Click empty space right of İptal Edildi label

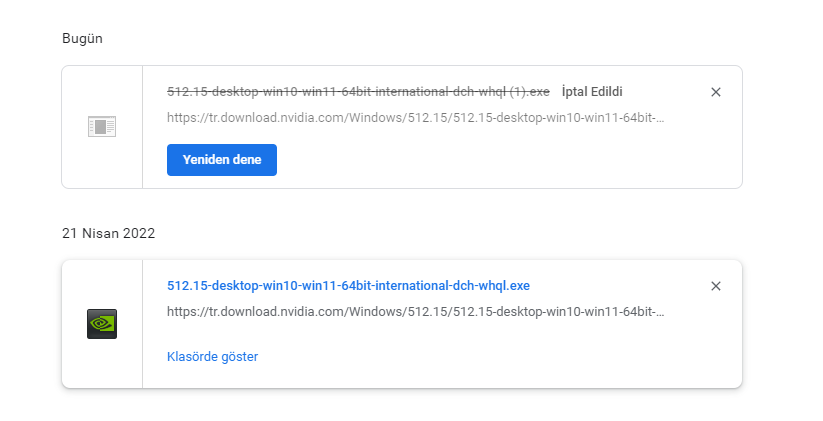coord(665,92)
